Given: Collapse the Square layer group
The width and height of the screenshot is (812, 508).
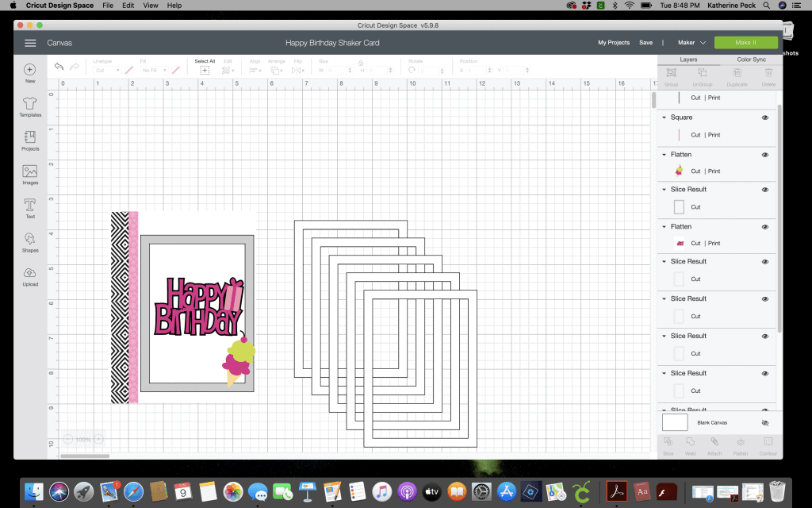Looking at the screenshot, I should click(x=664, y=117).
